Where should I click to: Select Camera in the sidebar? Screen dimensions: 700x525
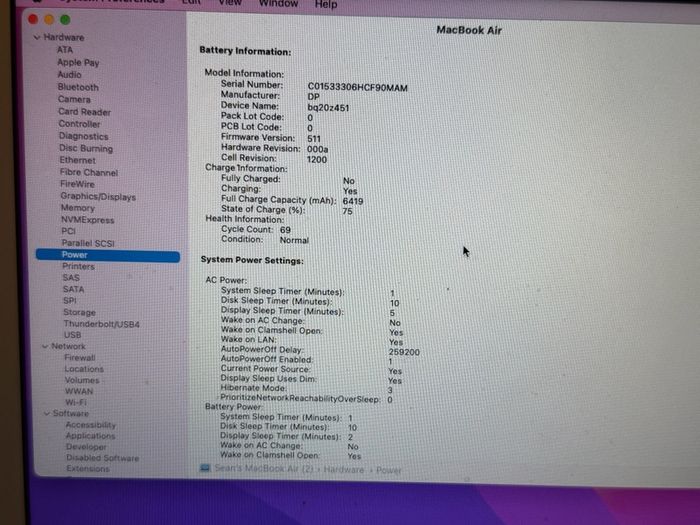pyautogui.click(x=74, y=99)
